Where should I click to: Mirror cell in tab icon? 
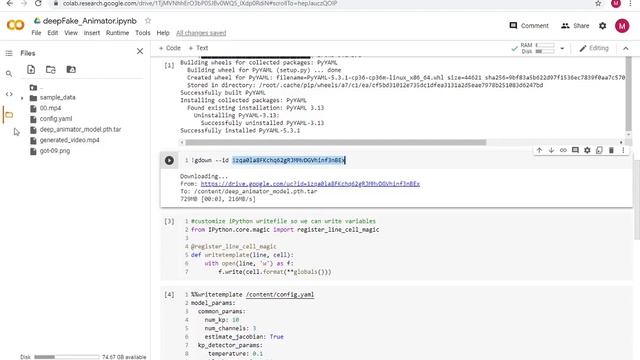599,150
